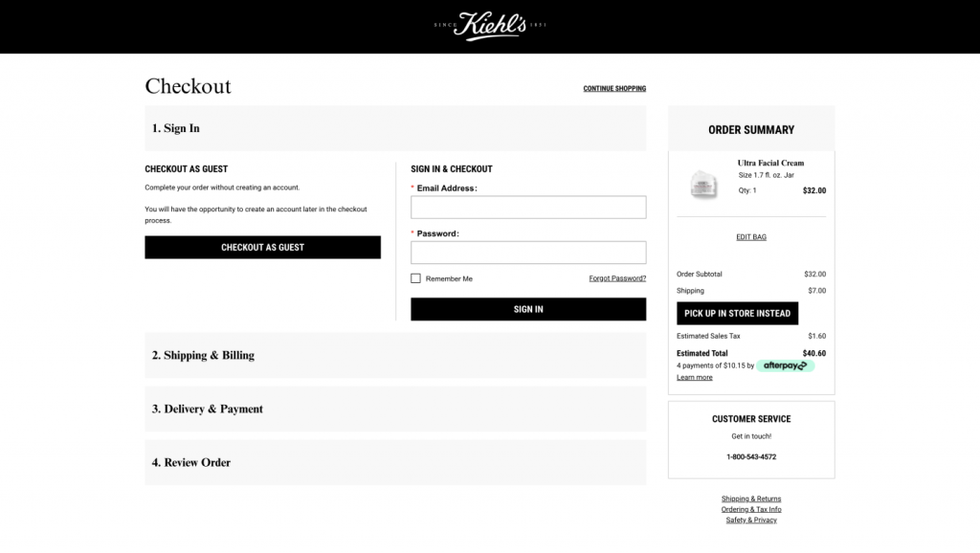980x553 pixels.
Task: Select the Sign In step header
Action: (395, 128)
